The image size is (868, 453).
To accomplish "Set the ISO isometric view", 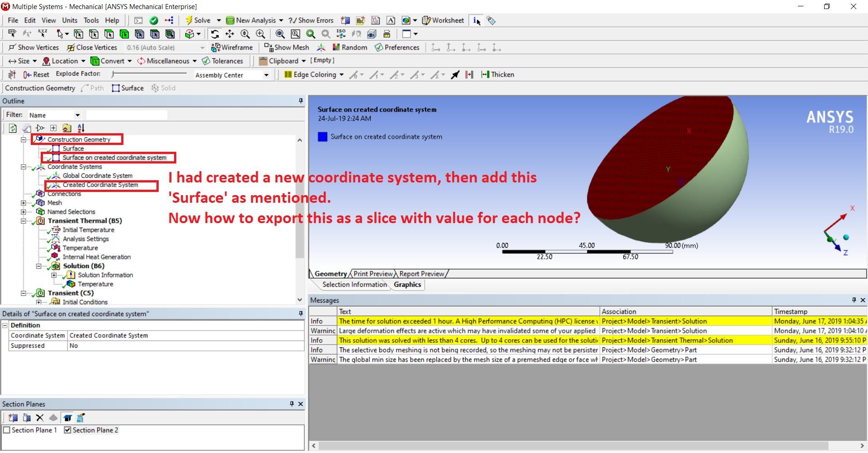I will coord(341,34).
